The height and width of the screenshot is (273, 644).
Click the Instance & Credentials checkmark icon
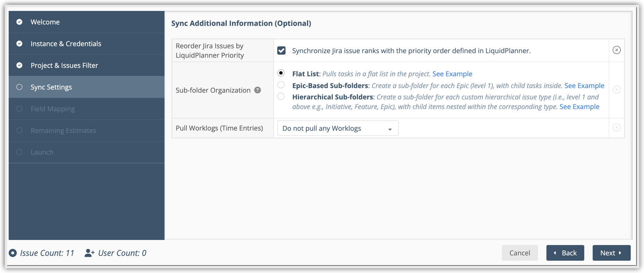coord(19,44)
